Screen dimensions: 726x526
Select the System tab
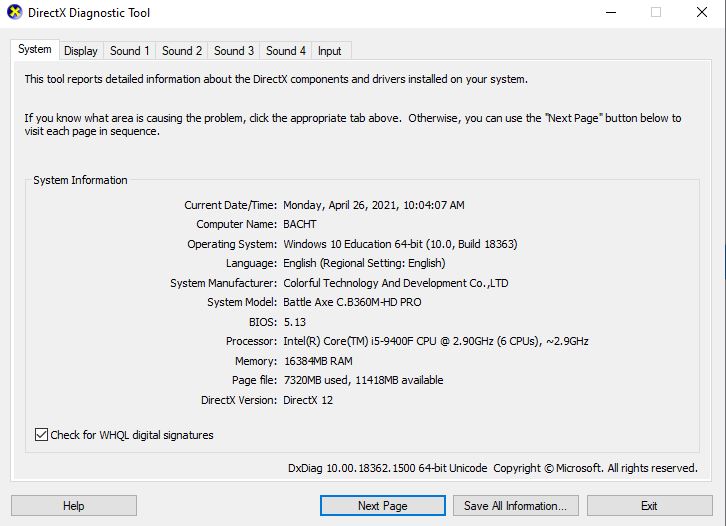point(34,50)
